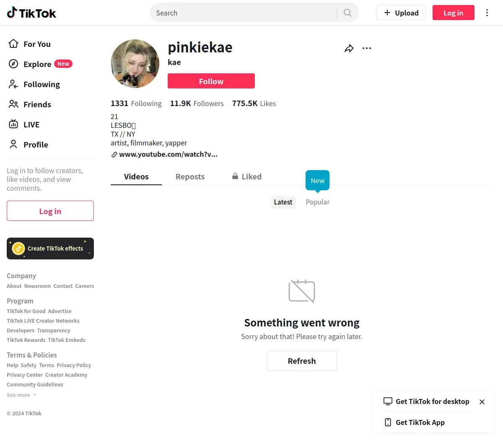Switch to the Reposts tab
Screen dimensions: 503x448
[190, 177]
